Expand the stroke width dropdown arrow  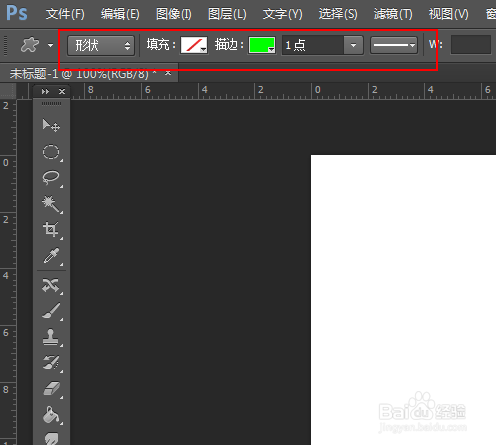tap(353, 45)
